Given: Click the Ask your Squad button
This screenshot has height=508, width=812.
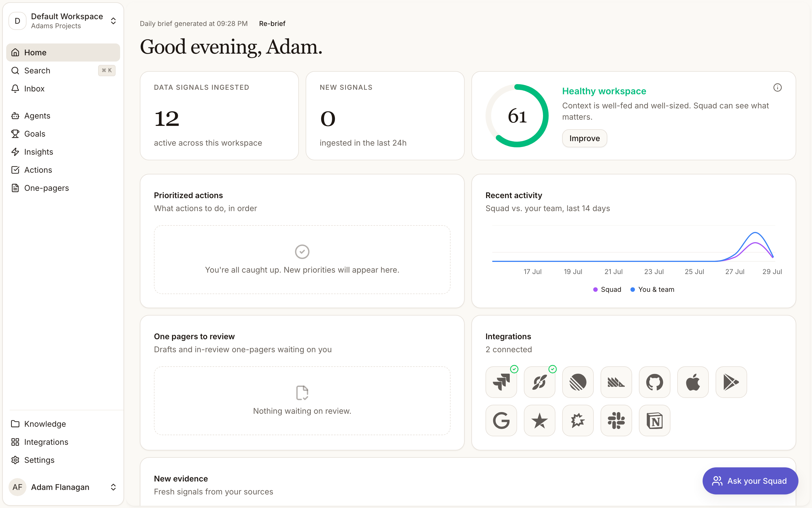Looking at the screenshot, I should (x=750, y=481).
